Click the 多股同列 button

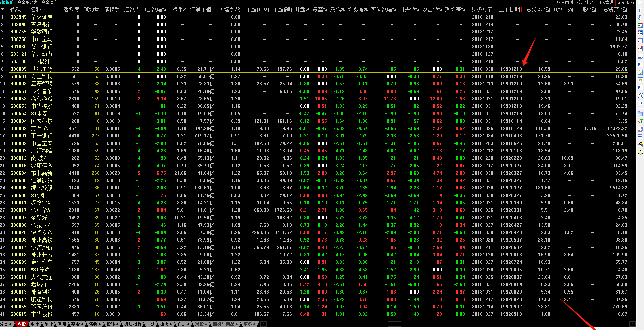565,2
